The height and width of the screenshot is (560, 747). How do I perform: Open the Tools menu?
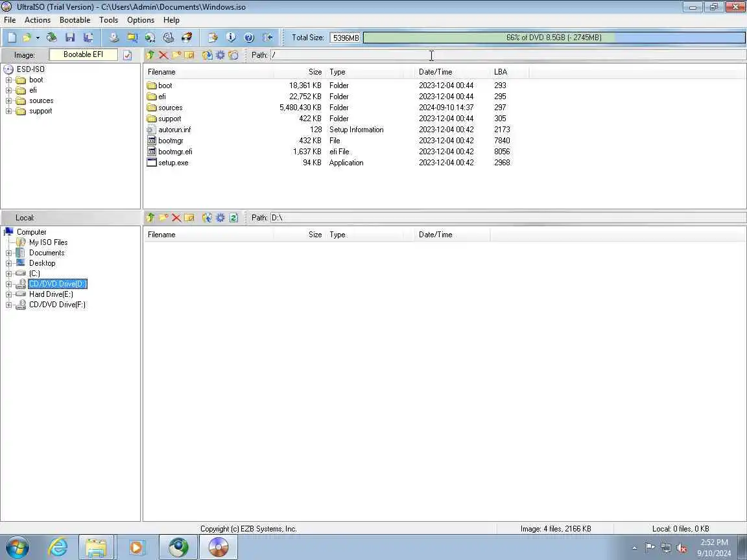click(x=109, y=20)
